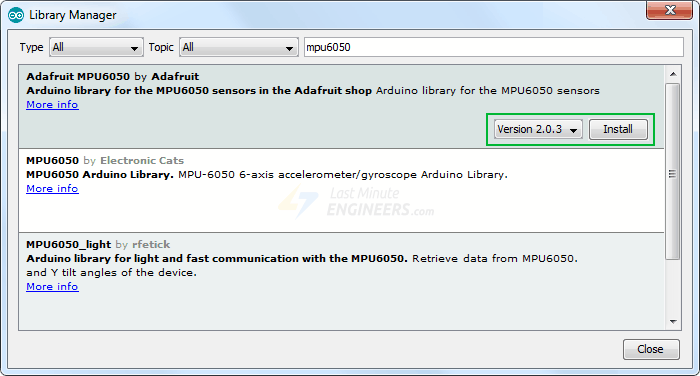
Task: Click the scrollbar up arrow
Action: coord(673,74)
